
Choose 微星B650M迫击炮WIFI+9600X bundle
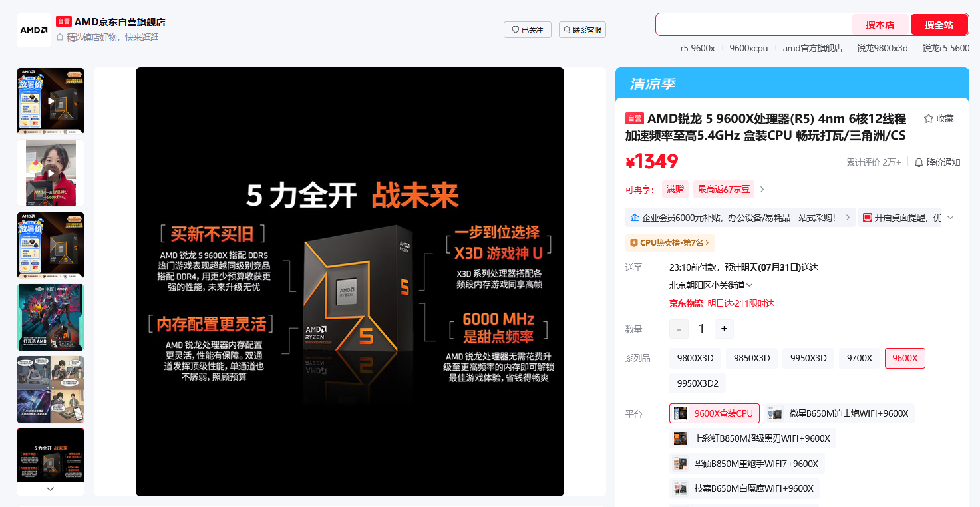click(840, 413)
